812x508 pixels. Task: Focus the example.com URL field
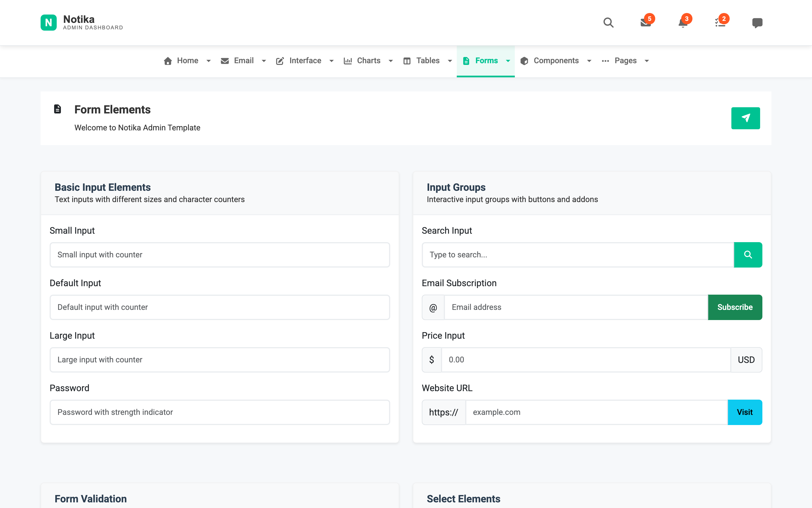597,412
